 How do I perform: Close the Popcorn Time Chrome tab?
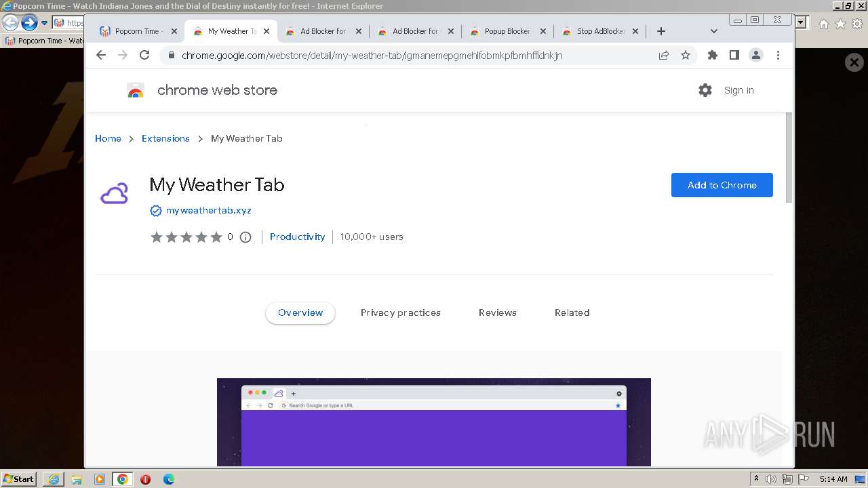click(174, 31)
